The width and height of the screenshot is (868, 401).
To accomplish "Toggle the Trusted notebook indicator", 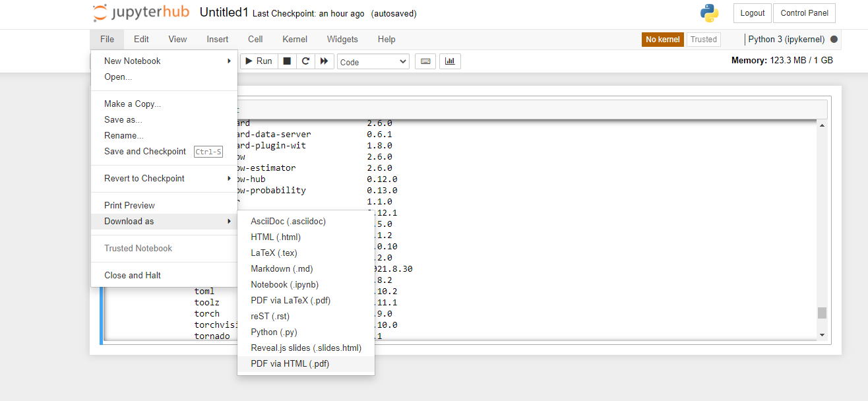I will click(703, 40).
